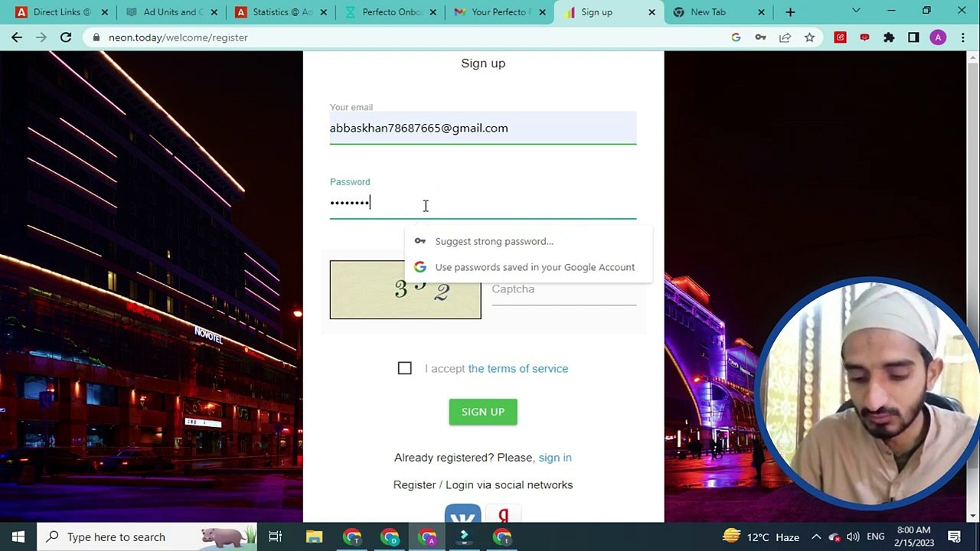Toggle the browser side panel icon
Viewport: 980px width, 551px height.
913,37
